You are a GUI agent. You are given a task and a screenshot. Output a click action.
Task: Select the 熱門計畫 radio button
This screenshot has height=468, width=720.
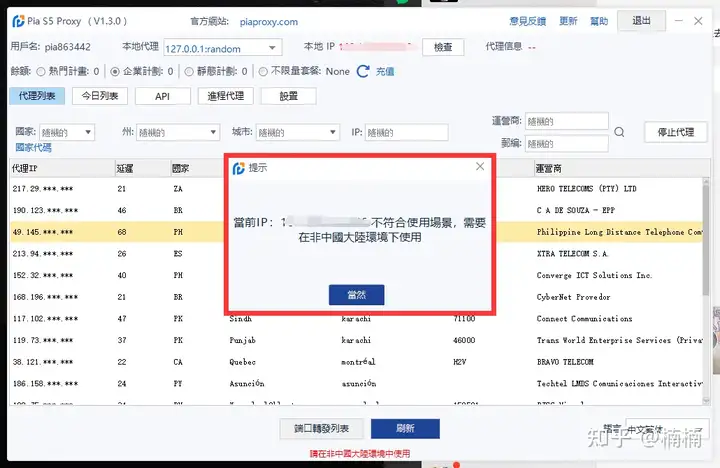point(41,72)
